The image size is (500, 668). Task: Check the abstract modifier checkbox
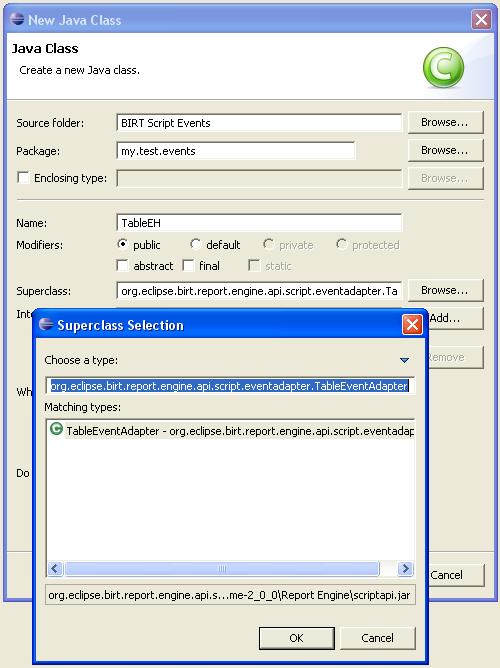point(123,265)
